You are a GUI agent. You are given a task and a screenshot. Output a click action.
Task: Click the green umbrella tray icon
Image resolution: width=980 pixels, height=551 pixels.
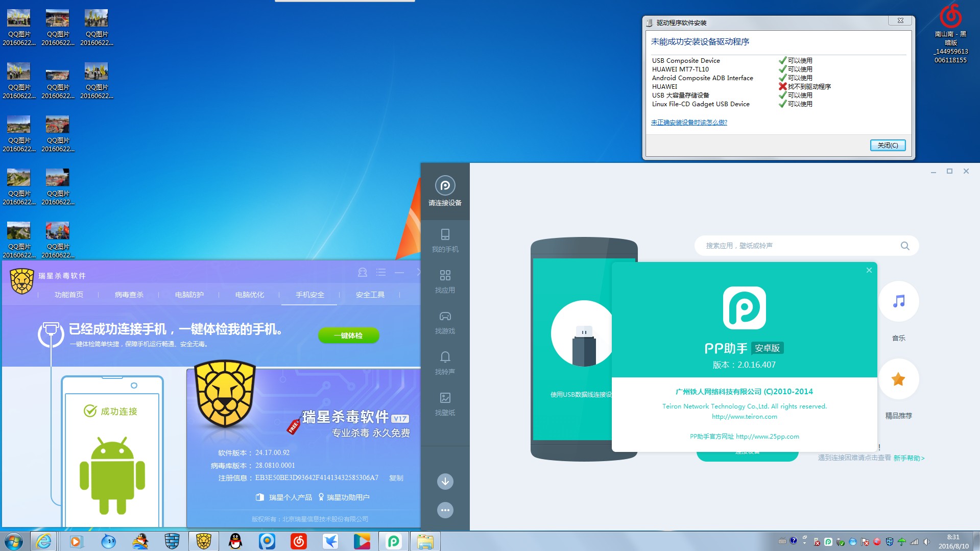(902, 542)
